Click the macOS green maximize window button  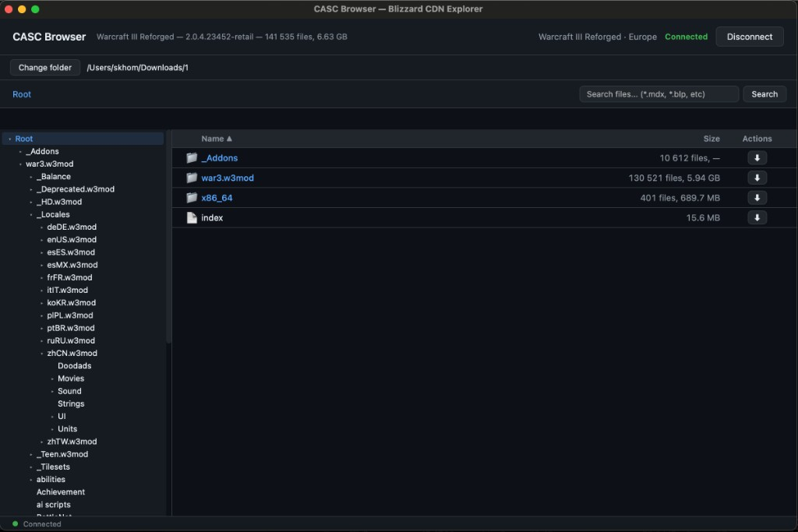click(35, 9)
